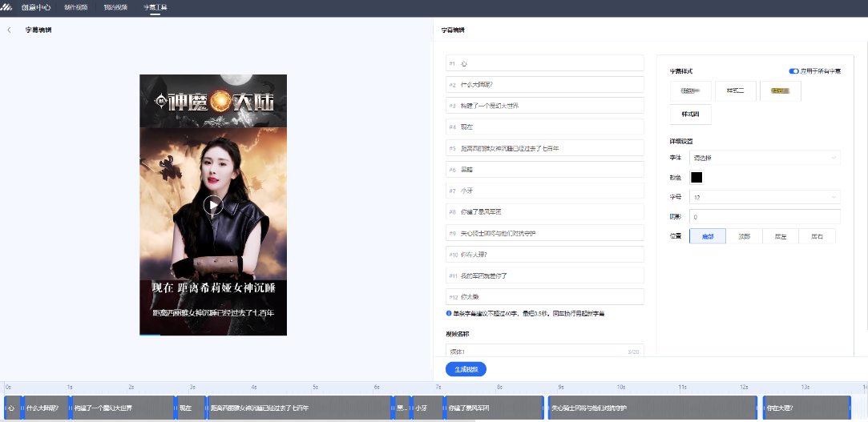
Task: Switch to the 我的视频 tab
Action: tap(115, 7)
